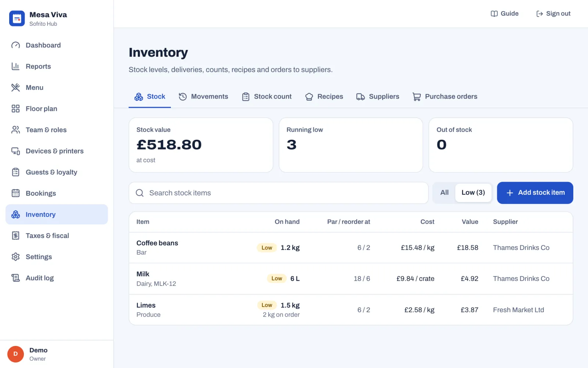Open Team & roles people icon
Viewport: 588px width, 368px height.
pos(15,130)
